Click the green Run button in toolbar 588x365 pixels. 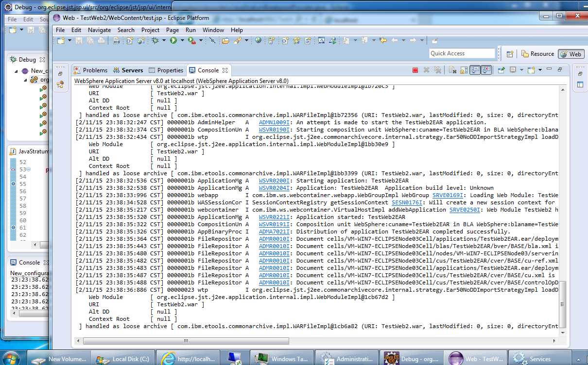pyautogui.click(x=173, y=41)
